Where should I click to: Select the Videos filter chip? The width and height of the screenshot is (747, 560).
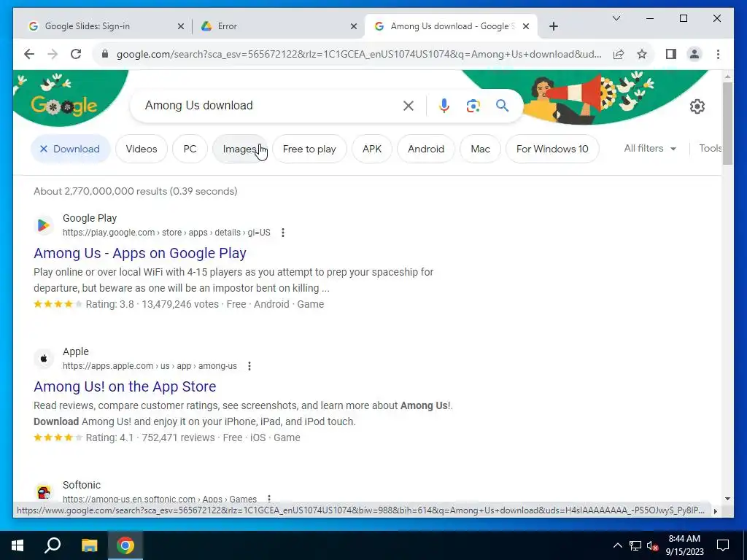point(142,149)
